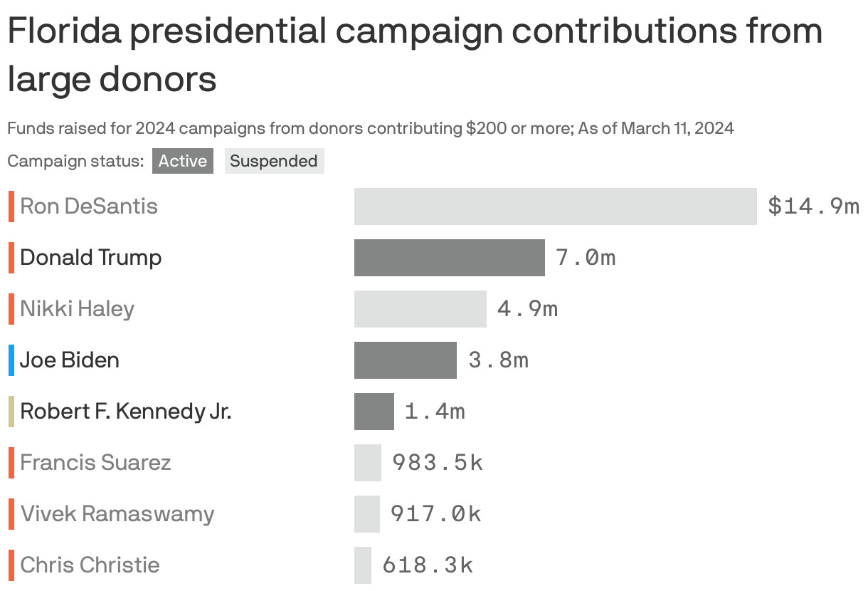This screenshot has height=591, width=868.
Task: Click Robert F. Kennedy Jr.'s dark bar
Action: pos(374,411)
